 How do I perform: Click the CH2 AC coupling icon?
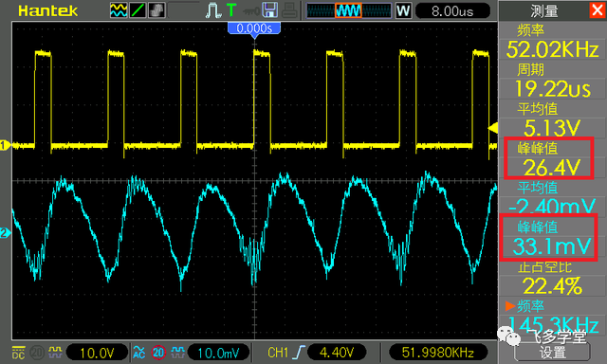(139, 352)
